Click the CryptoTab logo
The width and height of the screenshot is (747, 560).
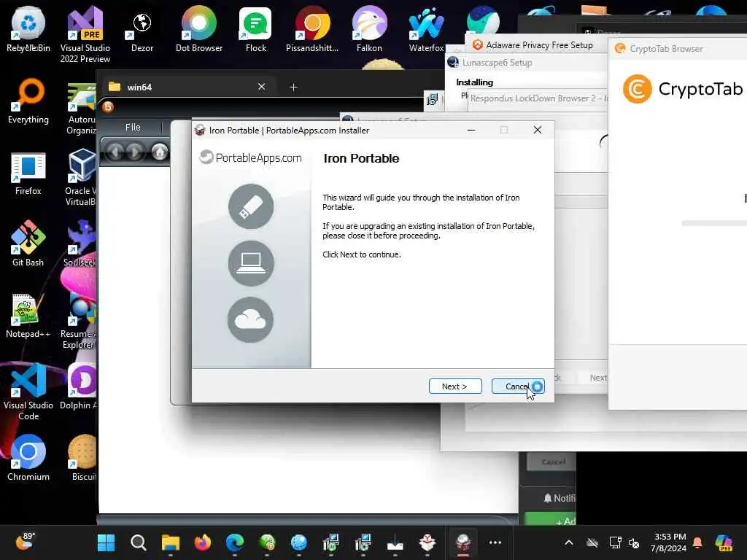point(683,89)
